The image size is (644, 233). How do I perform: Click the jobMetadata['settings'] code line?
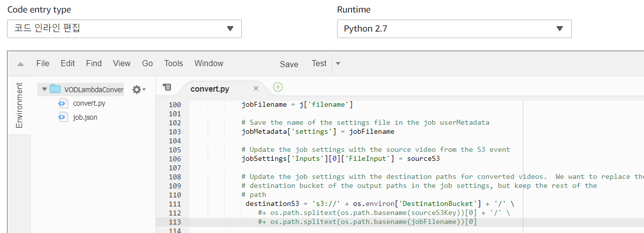point(318,132)
